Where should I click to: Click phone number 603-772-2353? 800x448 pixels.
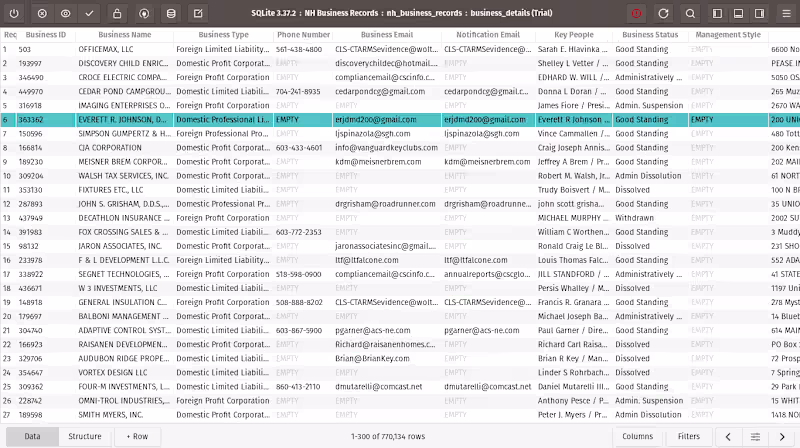(x=304, y=232)
